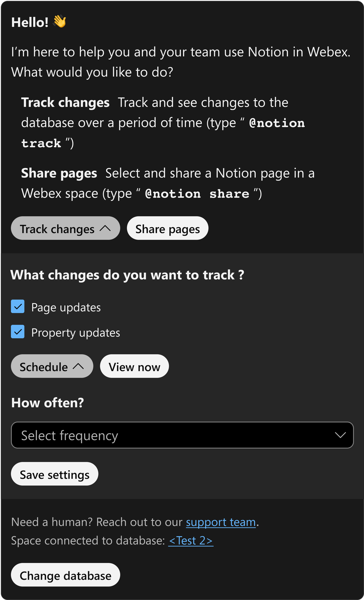Click the '@notion track' command text
The height and width of the screenshot is (600, 364).
pyautogui.click(x=163, y=133)
